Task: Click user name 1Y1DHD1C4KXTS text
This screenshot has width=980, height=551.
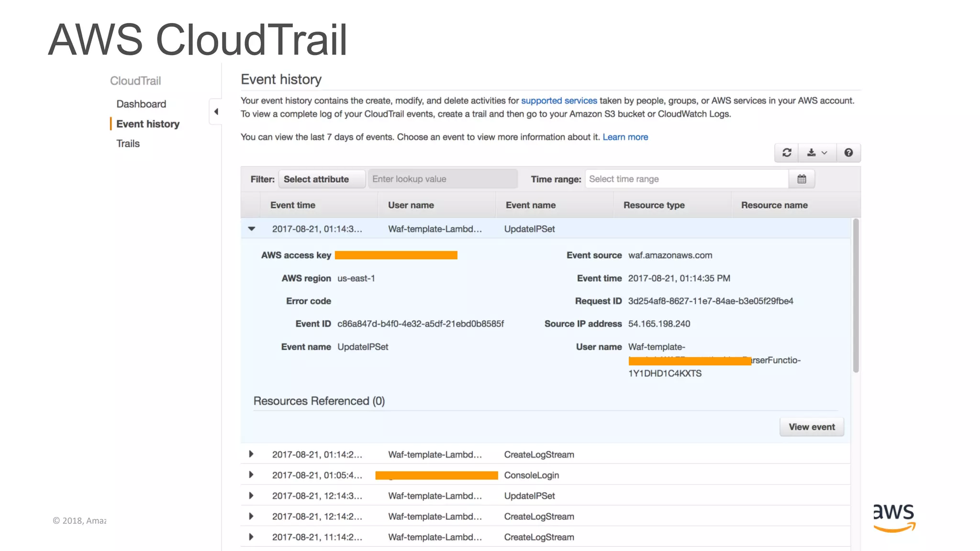Action: (665, 374)
